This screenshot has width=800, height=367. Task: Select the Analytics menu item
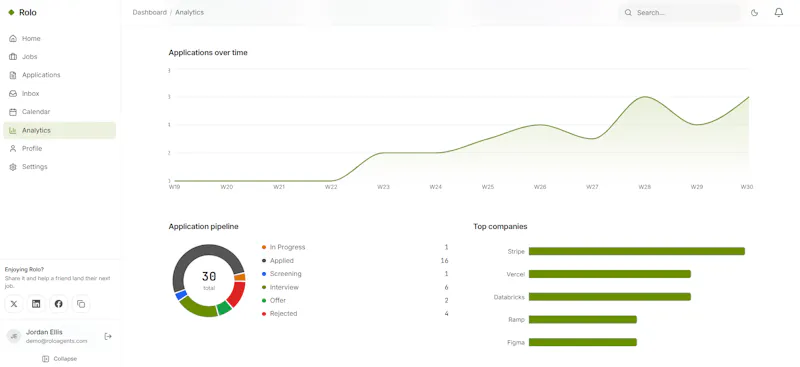pyautogui.click(x=59, y=130)
